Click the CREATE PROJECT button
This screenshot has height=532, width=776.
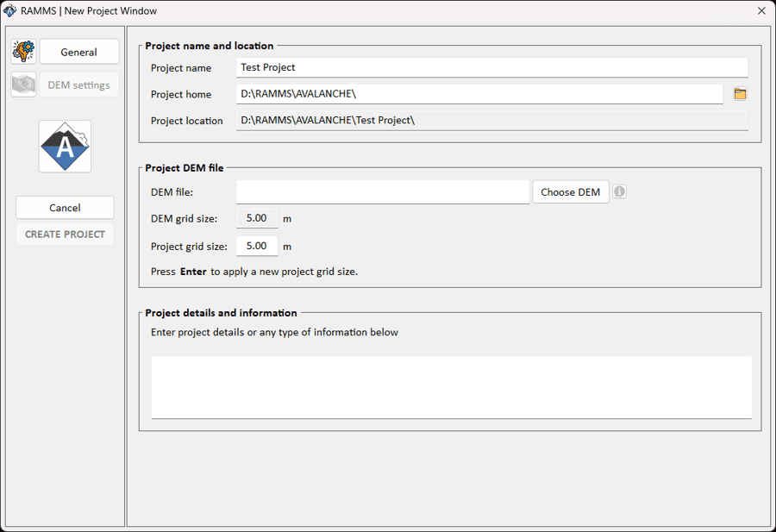(x=65, y=234)
